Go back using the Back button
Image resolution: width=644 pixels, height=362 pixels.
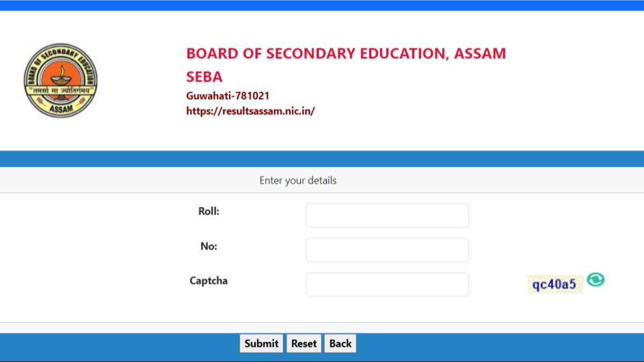(340, 344)
